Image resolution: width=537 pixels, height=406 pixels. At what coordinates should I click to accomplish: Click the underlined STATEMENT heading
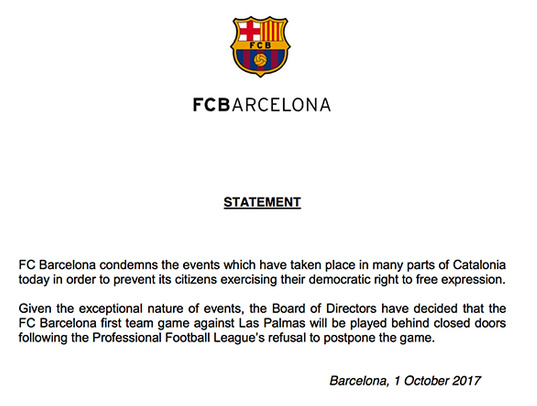(262, 202)
